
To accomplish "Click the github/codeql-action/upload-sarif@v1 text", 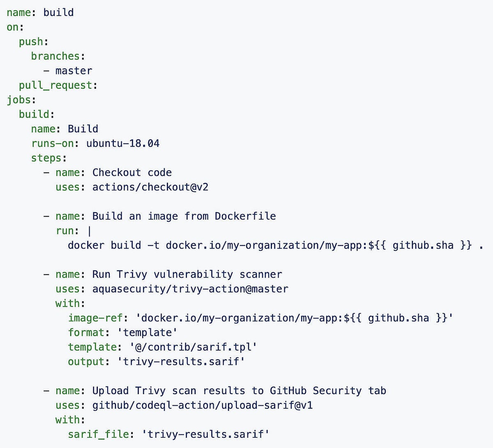I will [x=203, y=405].
